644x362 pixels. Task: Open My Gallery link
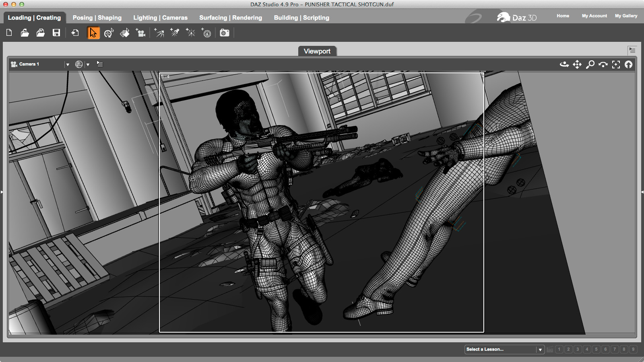(626, 16)
